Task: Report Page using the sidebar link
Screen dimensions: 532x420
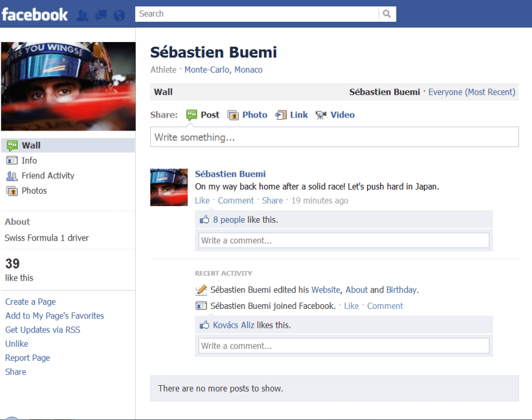Action: 27,357
